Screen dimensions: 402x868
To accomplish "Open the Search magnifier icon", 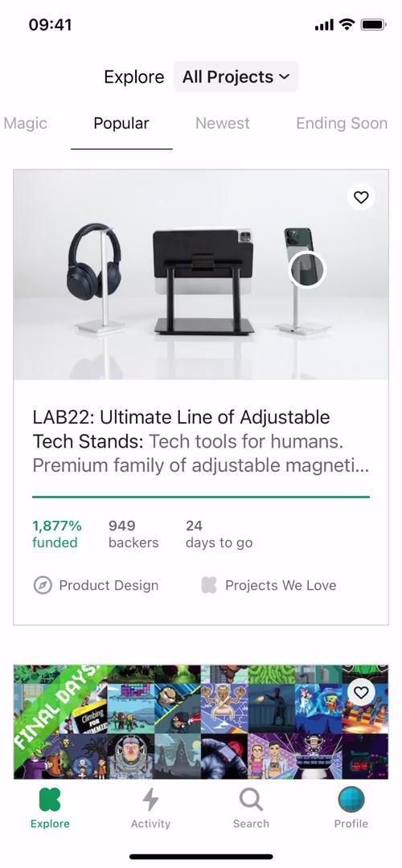I will tap(251, 800).
